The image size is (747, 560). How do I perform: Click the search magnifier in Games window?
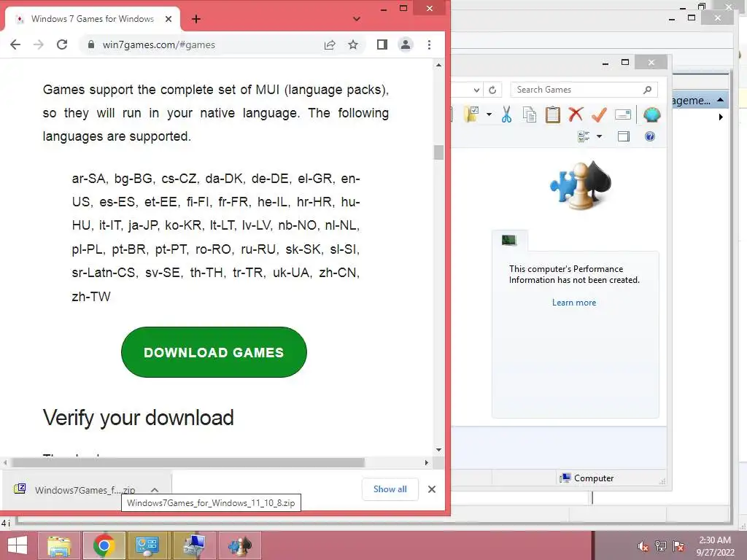648,90
